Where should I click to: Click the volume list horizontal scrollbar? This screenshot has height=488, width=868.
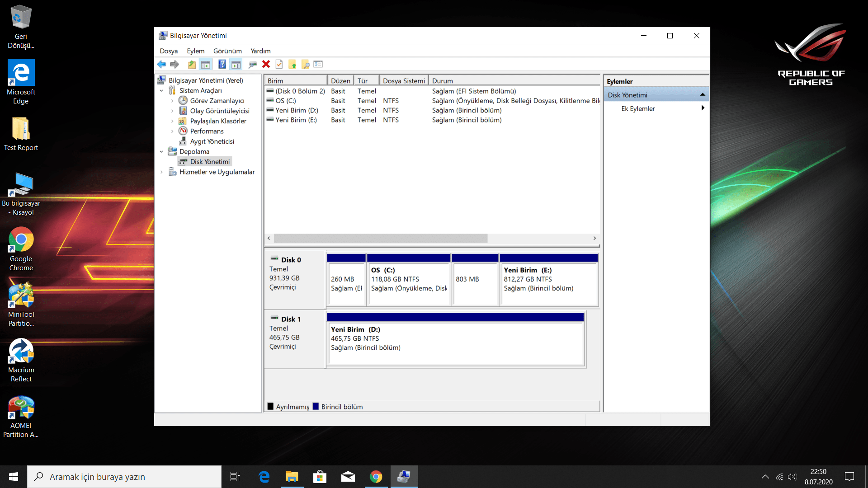380,238
